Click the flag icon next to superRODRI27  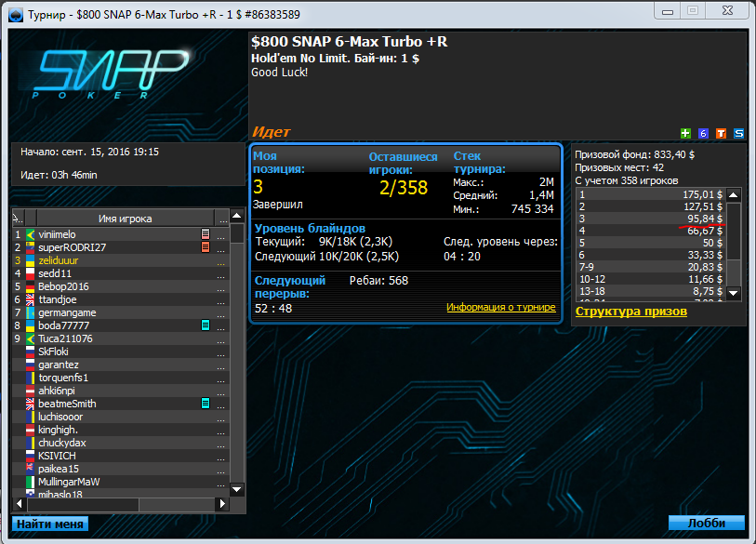coord(30,247)
